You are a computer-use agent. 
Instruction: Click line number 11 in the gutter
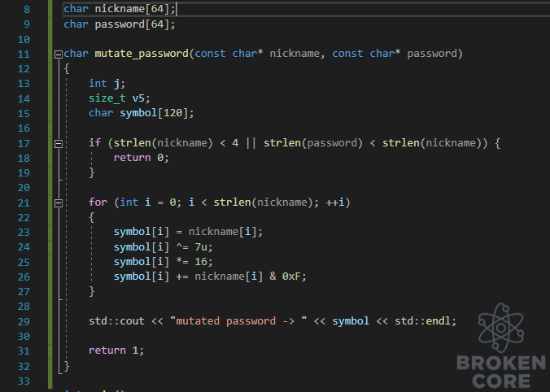24,54
